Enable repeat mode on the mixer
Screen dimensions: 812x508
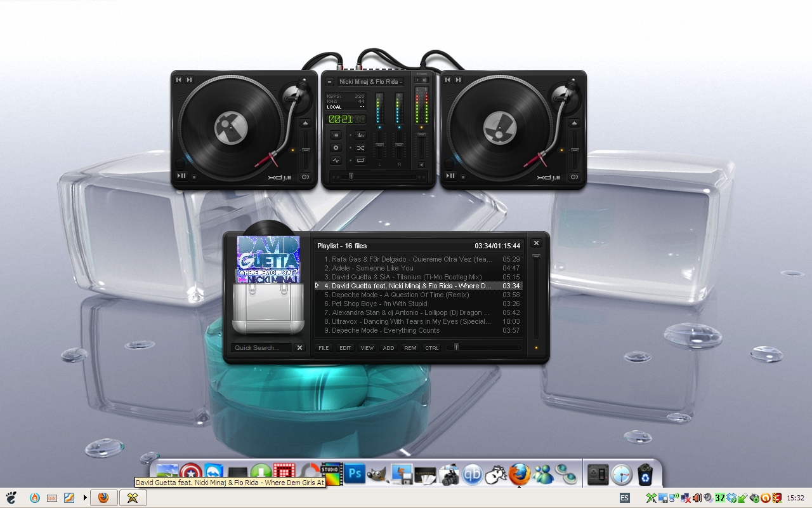coord(360,159)
